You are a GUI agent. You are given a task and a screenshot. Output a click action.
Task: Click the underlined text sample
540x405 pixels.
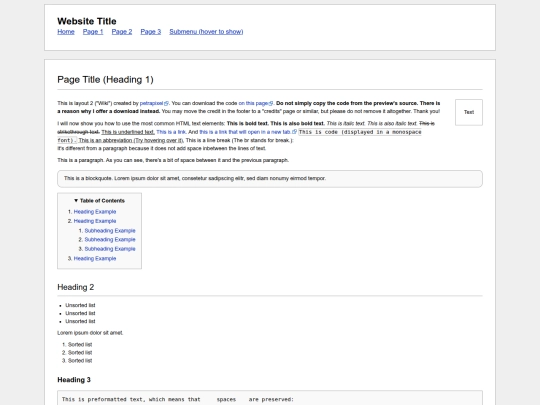[128, 132]
